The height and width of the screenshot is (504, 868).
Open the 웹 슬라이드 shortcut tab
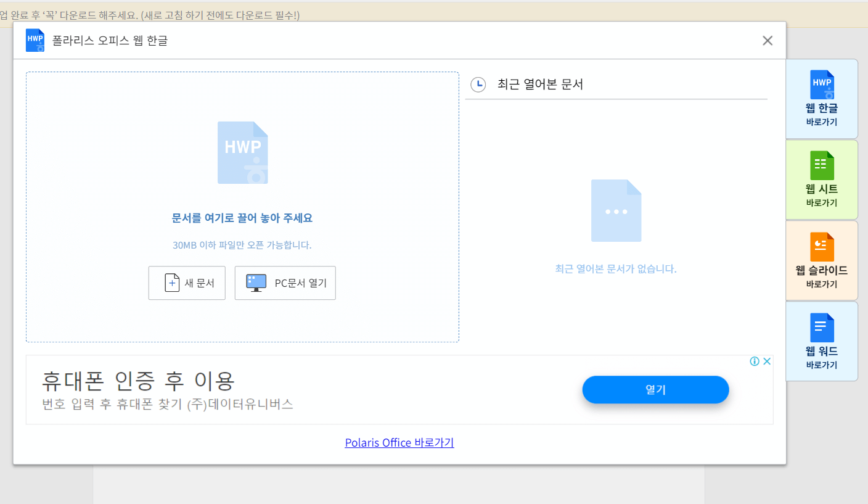pyautogui.click(x=822, y=260)
